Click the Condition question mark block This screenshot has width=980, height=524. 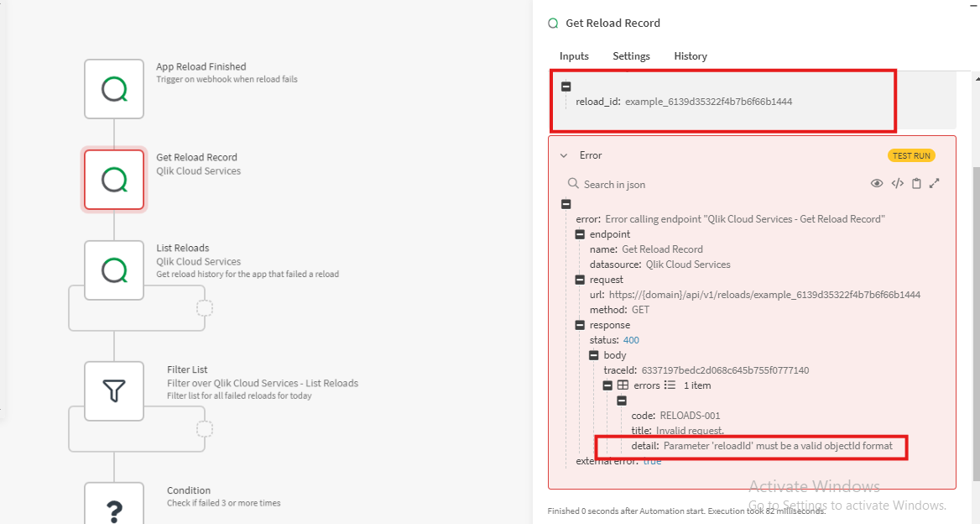pos(114,508)
